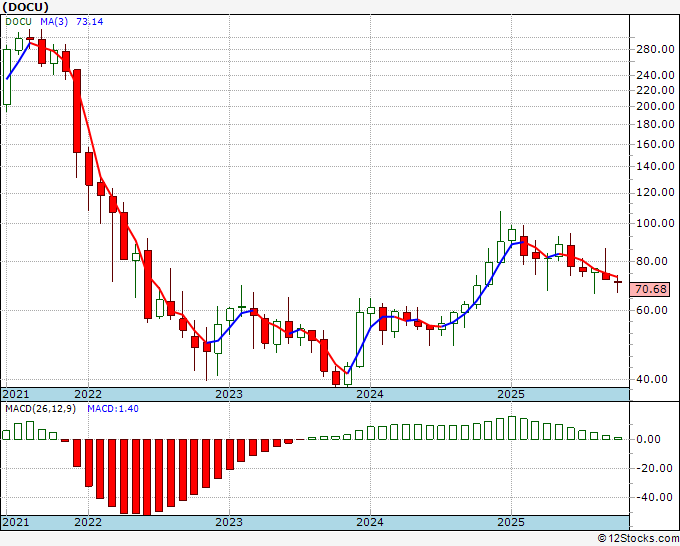Click the 140.00 price axis label
Screen dimensions: 680x546
click(655, 167)
